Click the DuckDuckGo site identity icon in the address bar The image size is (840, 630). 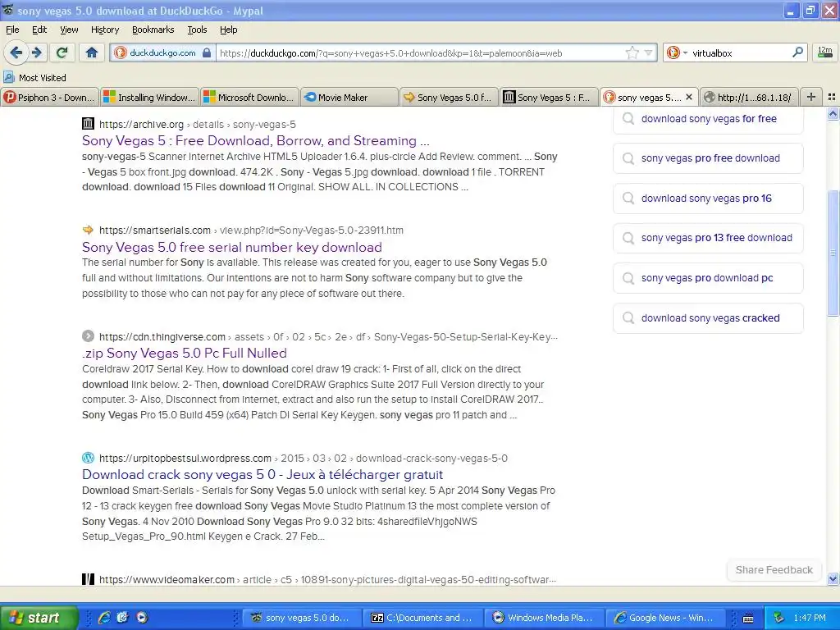coord(121,52)
